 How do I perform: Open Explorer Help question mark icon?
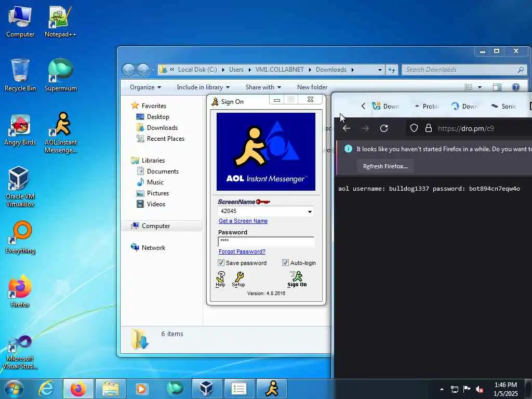[516, 87]
